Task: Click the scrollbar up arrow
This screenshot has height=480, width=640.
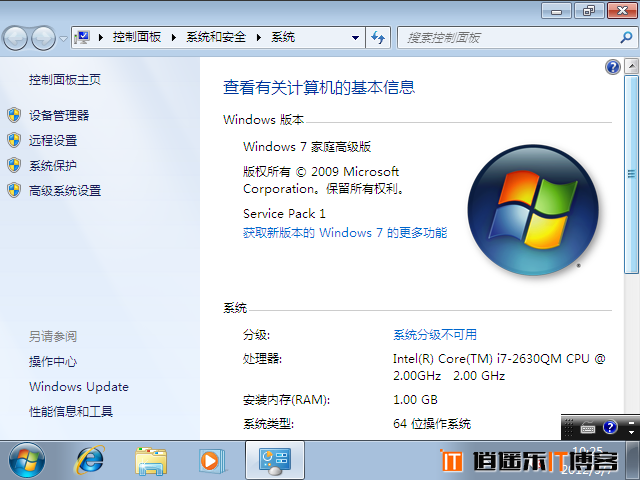Action: 631,66
